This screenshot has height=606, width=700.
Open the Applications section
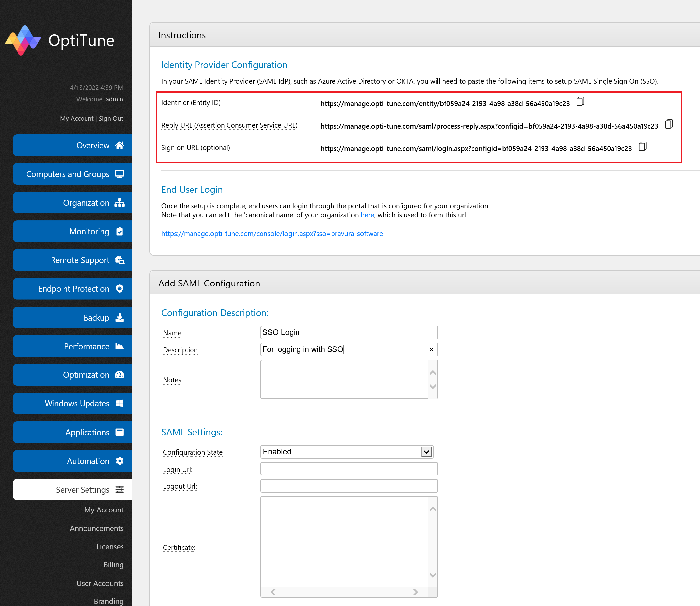pos(73,432)
